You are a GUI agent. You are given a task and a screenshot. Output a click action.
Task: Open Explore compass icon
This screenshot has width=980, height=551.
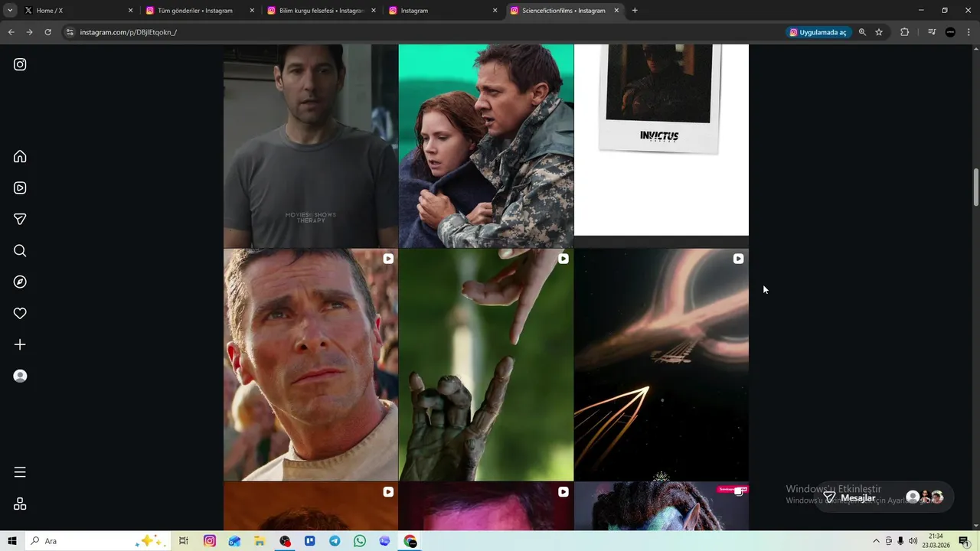(20, 282)
